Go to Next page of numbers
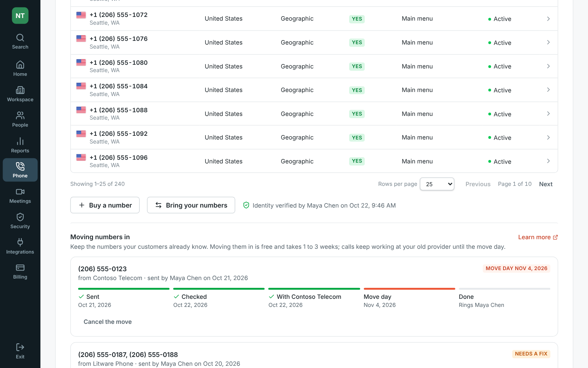The image size is (588, 368). coord(546,184)
